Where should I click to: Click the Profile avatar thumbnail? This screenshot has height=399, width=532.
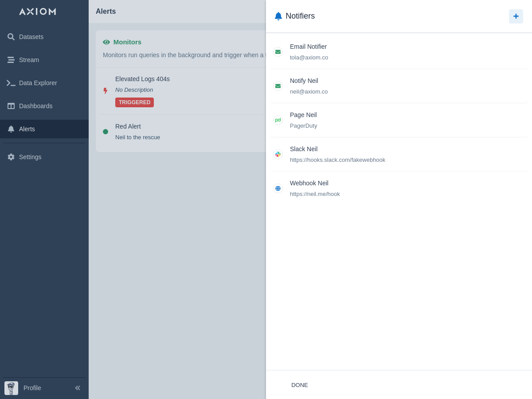click(11, 388)
